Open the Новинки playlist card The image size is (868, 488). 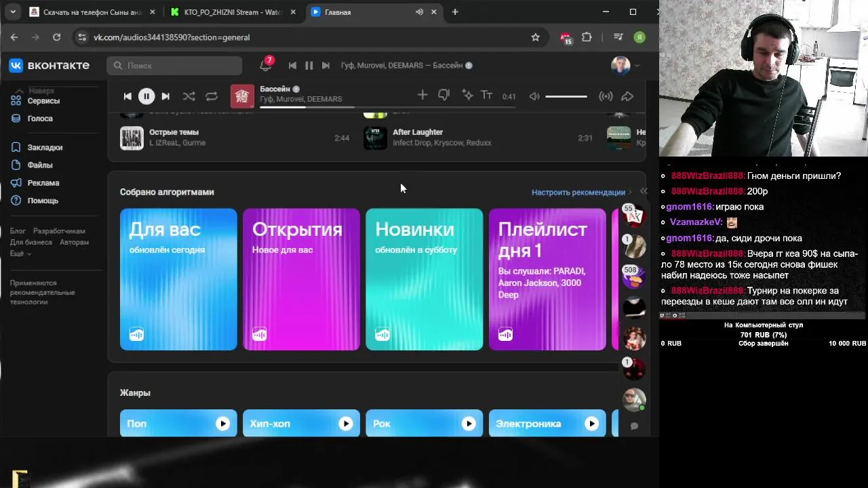[425, 279]
